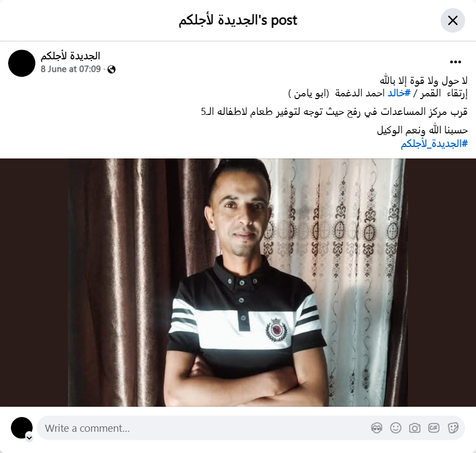
Task: Click the globe public audience icon
Action: [112, 70]
